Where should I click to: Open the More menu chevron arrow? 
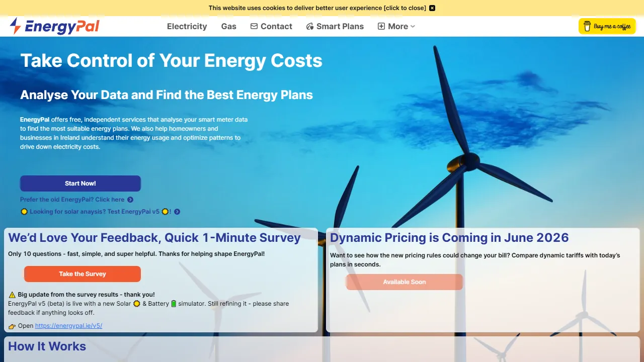tap(412, 26)
